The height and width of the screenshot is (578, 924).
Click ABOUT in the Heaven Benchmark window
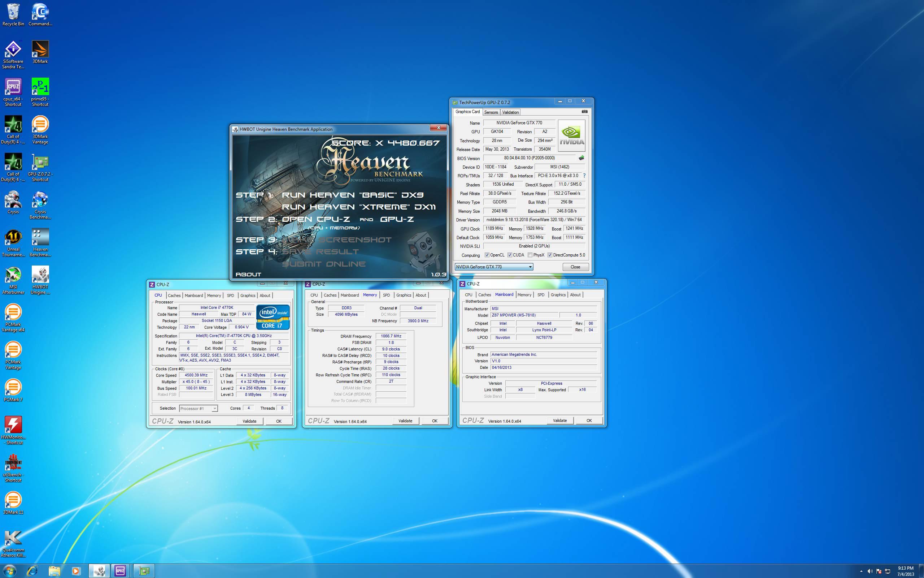pyautogui.click(x=249, y=274)
